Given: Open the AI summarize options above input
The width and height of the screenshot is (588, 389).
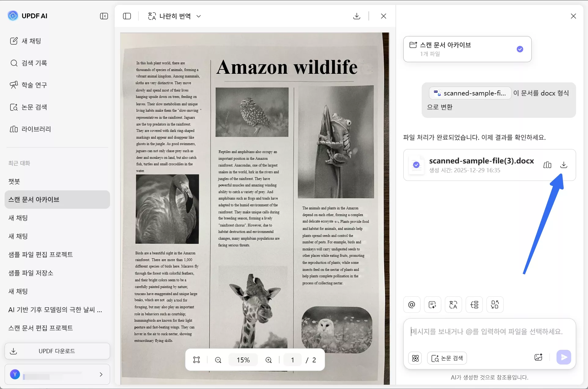Looking at the screenshot, I should 432,305.
